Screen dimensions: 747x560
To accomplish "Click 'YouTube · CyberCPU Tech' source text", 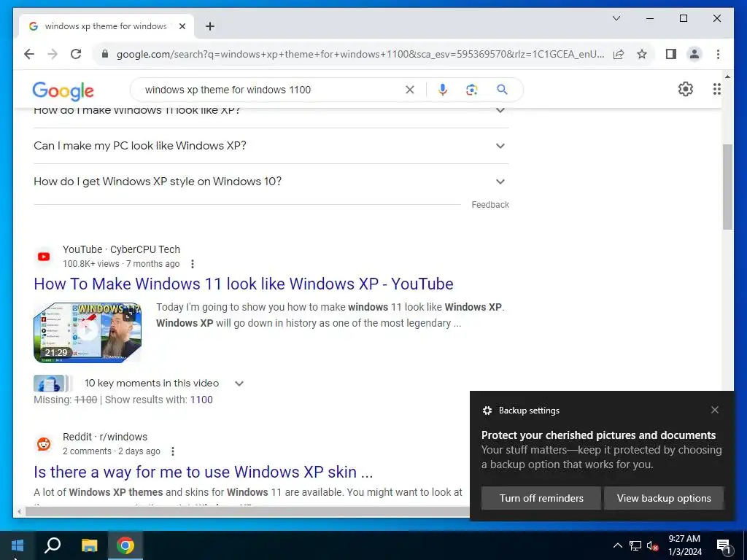I will coord(122,249).
